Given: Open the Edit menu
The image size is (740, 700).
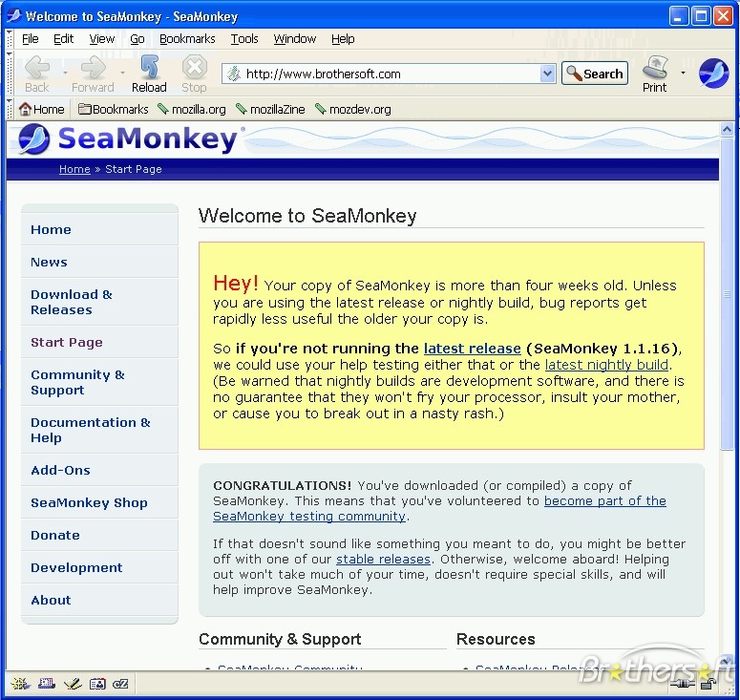Looking at the screenshot, I should [x=63, y=39].
